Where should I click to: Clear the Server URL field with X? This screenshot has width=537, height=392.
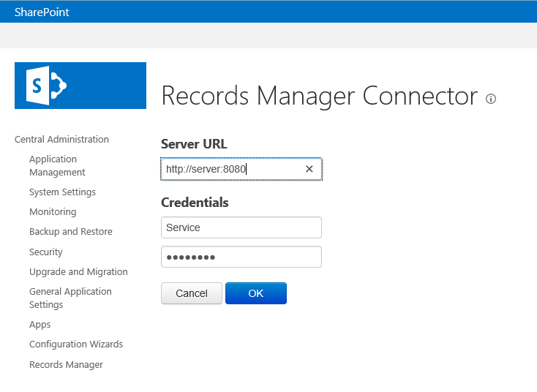click(x=309, y=169)
